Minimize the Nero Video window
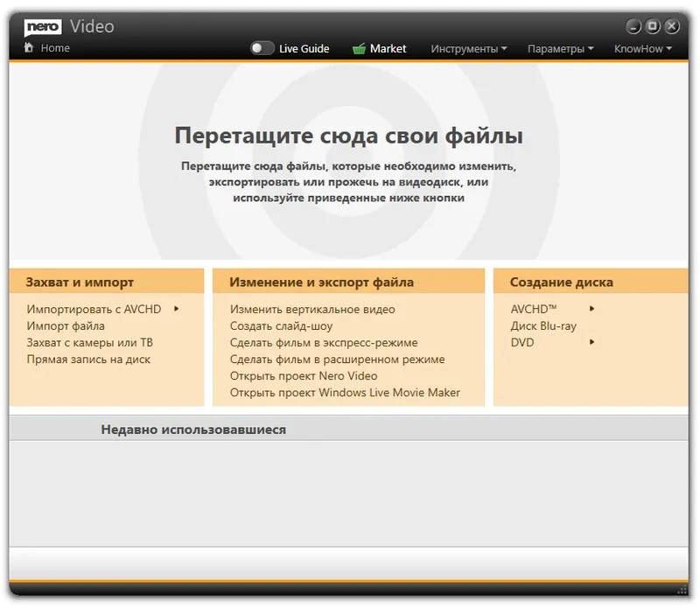Viewport: 700px width, 608px height. click(x=633, y=27)
